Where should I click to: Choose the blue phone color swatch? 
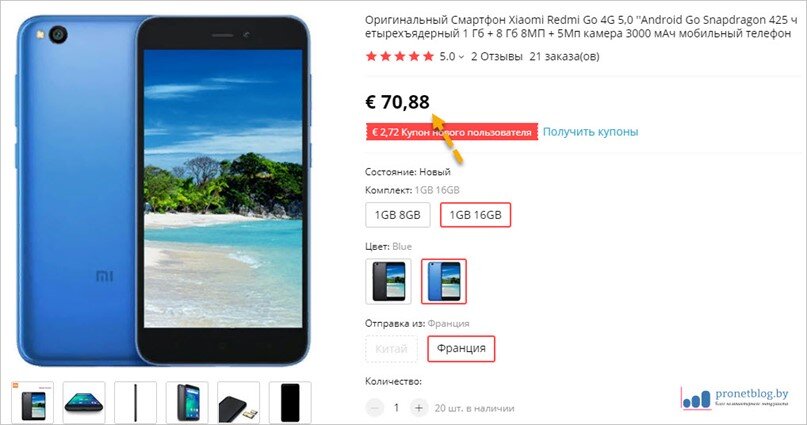click(444, 281)
